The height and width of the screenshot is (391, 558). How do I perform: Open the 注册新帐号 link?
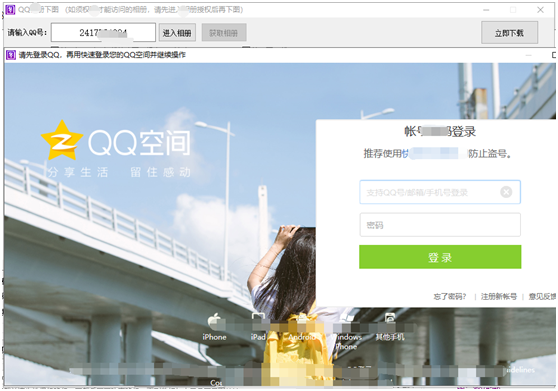point(499,296)
